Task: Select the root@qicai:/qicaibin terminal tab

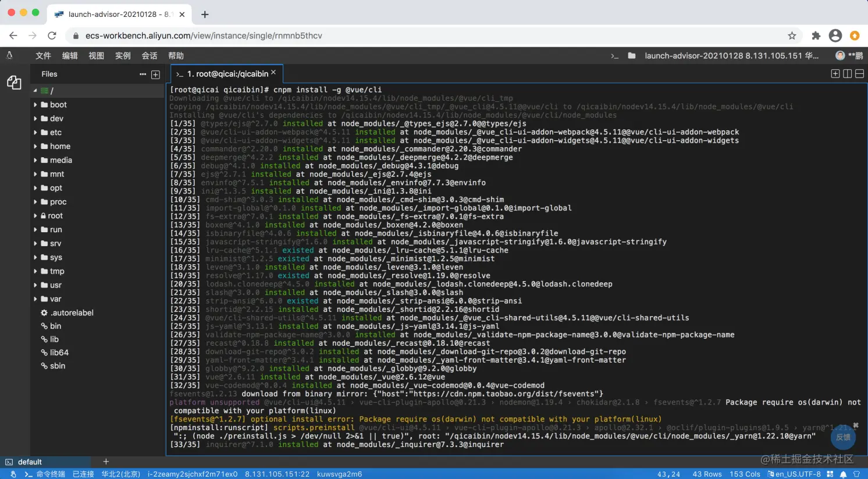Action: tap(227, 74)
